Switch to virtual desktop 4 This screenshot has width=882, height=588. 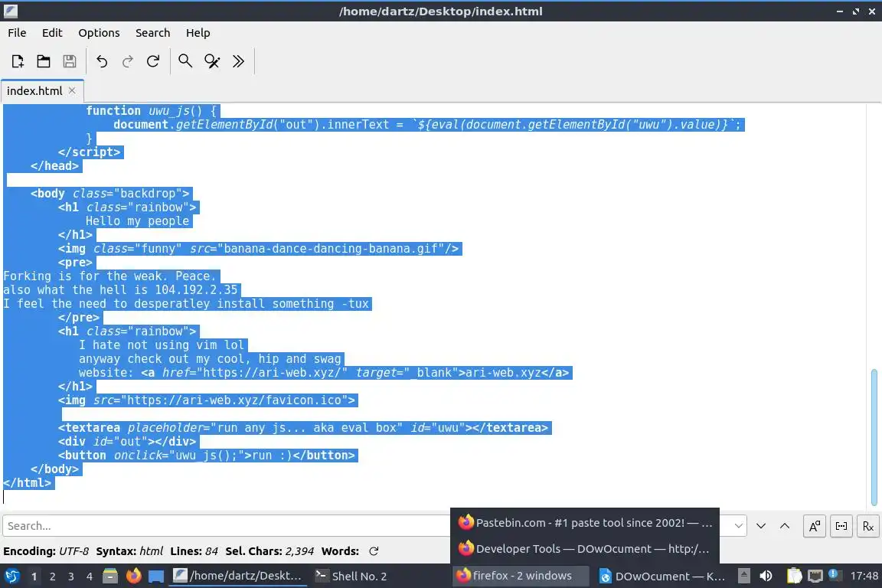(x=90, y=577)
